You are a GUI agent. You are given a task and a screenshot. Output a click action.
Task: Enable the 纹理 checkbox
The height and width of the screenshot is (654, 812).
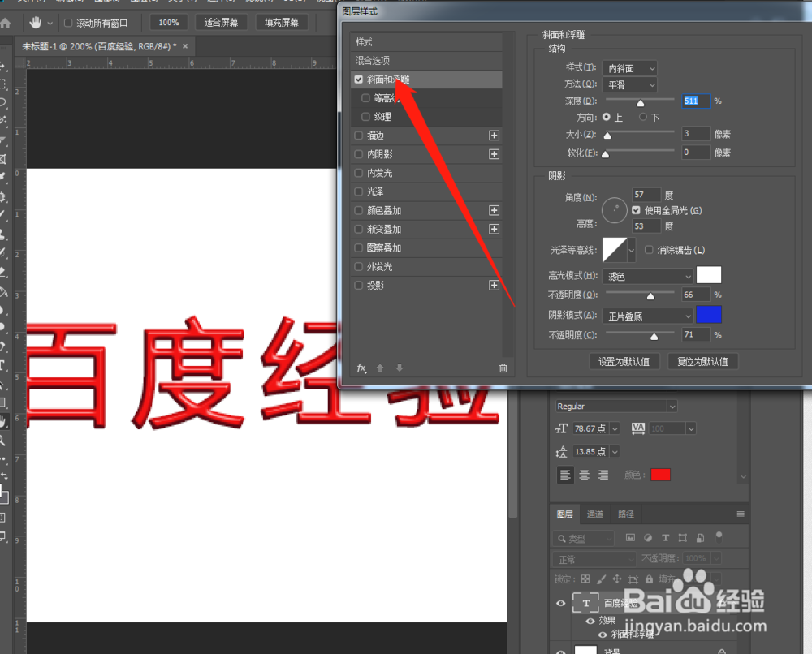point(365,117)
